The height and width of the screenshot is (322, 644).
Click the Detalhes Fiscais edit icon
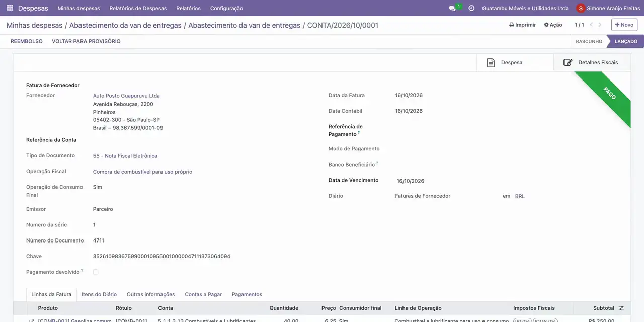tap(568, 62)
